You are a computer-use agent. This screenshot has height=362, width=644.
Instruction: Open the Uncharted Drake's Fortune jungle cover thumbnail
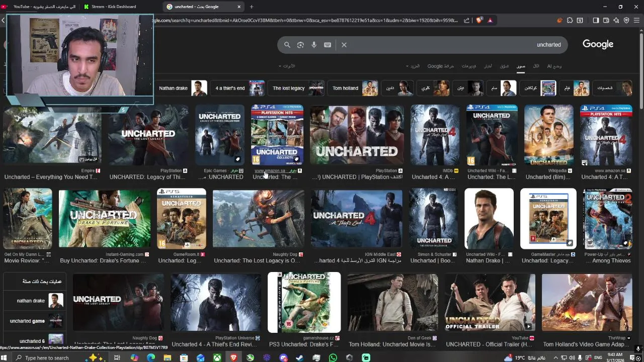click(x=105, y=219)
